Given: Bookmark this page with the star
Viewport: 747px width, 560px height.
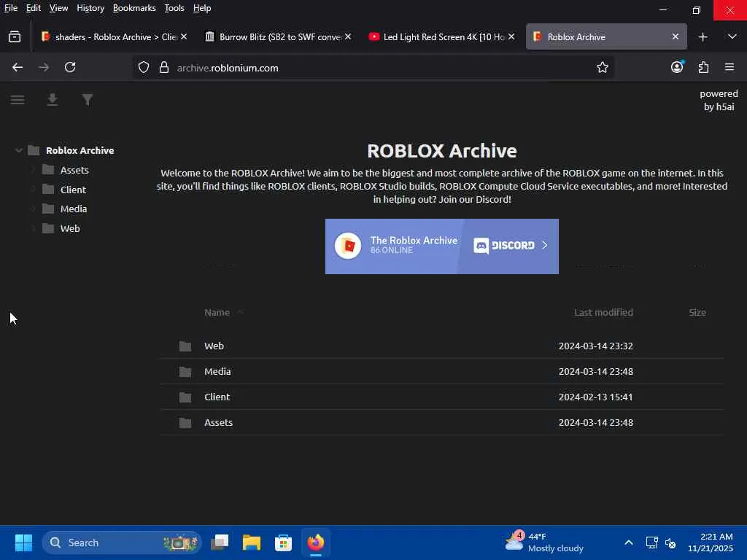Looking at the screenshot, I should click(x=602, y=68).
